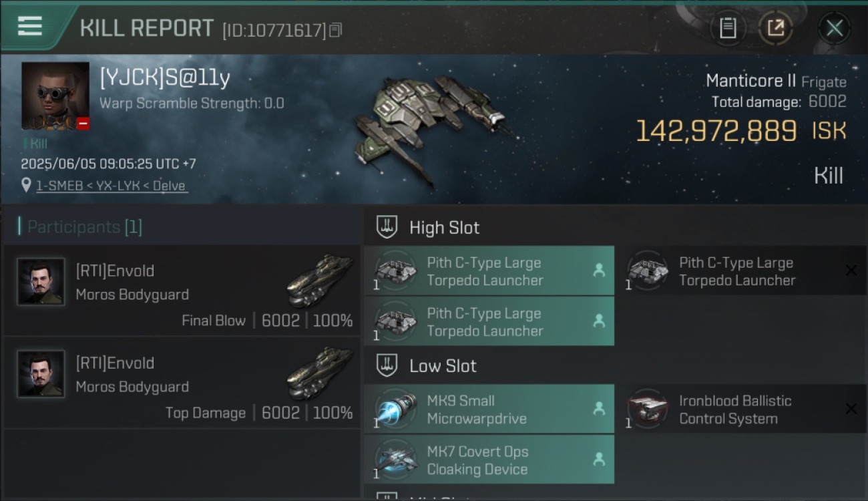Open the clipboard notes icon
This screenshot has height=501, width=868.
728,28
